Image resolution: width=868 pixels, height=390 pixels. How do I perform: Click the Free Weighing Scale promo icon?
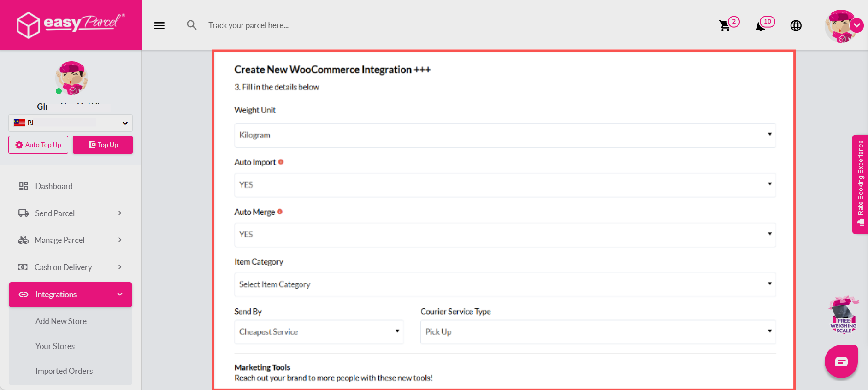point(844,315)
